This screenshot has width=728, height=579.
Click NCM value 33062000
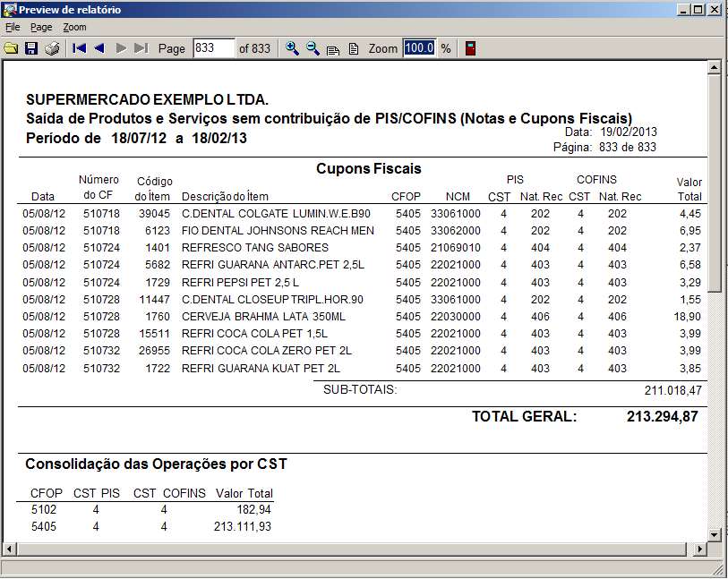pos(456,231)
